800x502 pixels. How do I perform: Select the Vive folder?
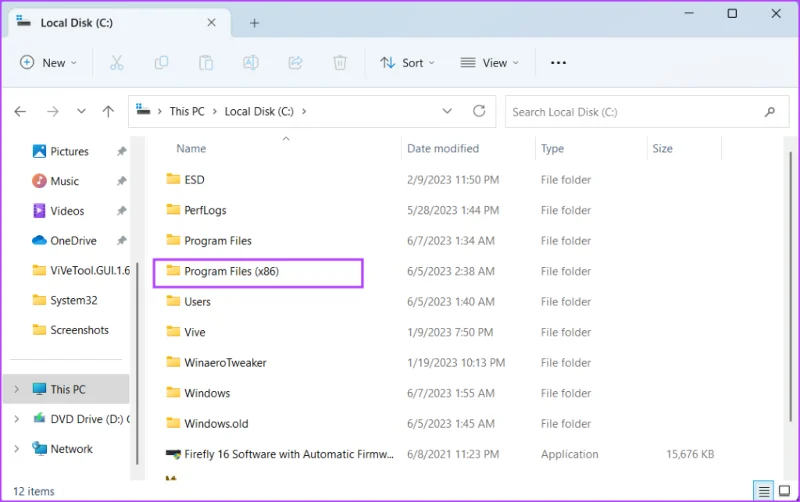tap(186, 332)
